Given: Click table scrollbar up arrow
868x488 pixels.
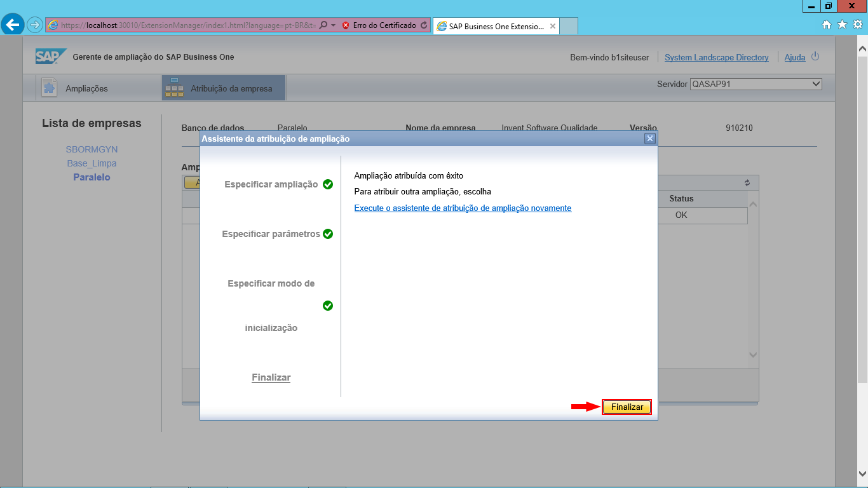Looking at the screenshot, I should tap(753, 205).
